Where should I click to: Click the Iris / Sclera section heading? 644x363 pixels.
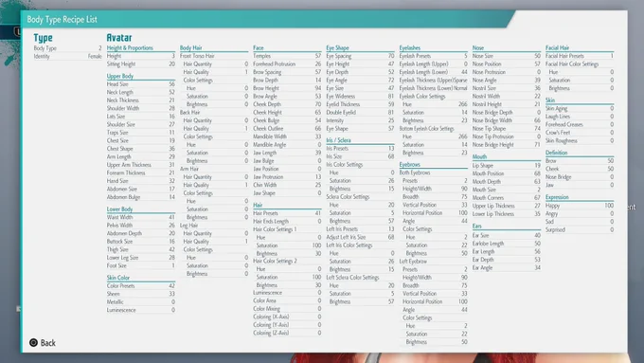338,140
